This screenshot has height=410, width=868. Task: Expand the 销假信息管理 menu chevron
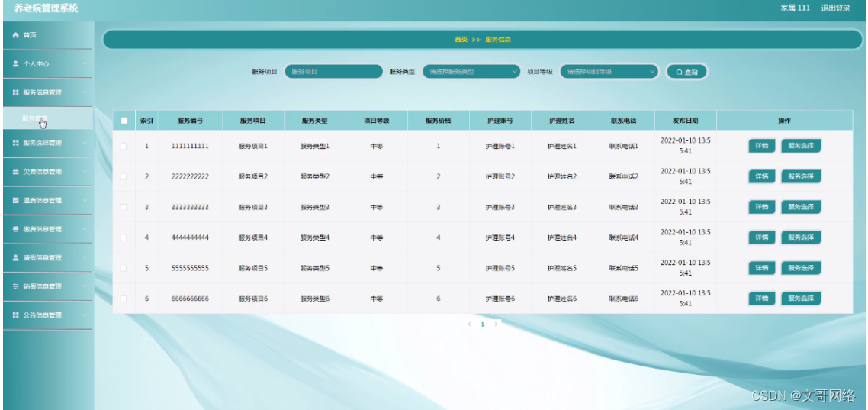(85, 286)
